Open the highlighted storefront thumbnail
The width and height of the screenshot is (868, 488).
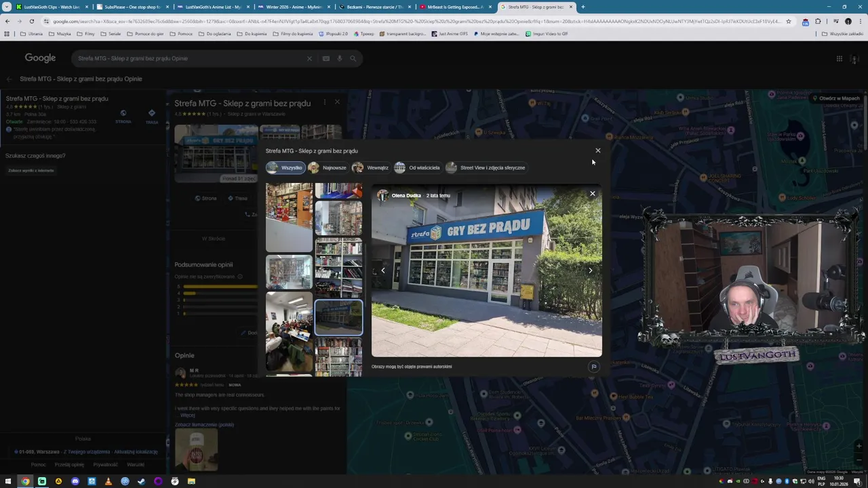[x=338, y=318]
